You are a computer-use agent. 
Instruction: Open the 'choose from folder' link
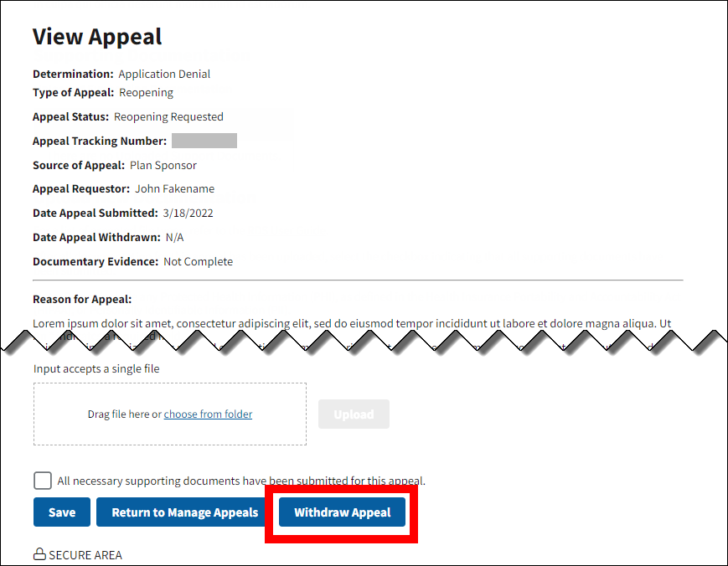click(208, 414)
